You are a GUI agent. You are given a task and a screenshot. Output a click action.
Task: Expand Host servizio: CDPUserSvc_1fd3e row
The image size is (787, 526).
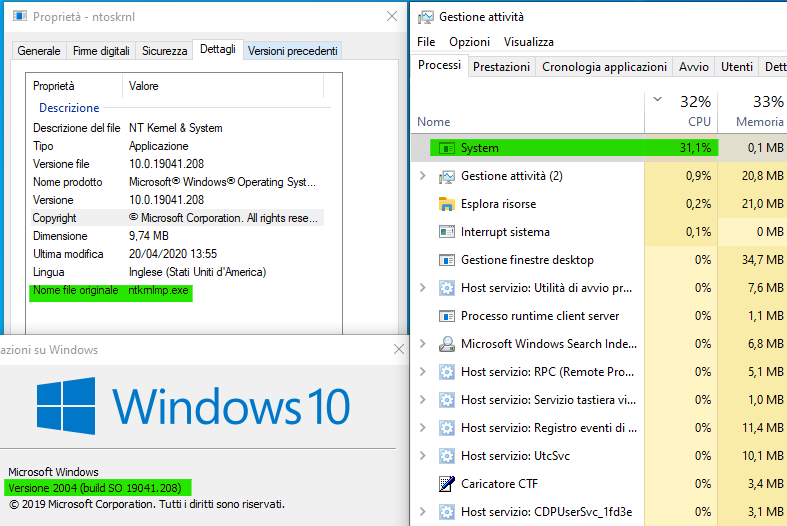coord(423,512)
